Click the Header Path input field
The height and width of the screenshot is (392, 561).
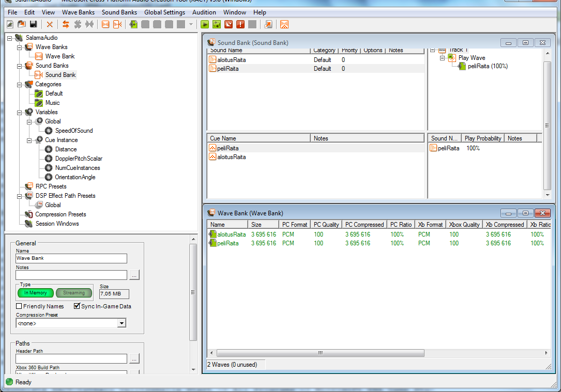click(71, 359)
